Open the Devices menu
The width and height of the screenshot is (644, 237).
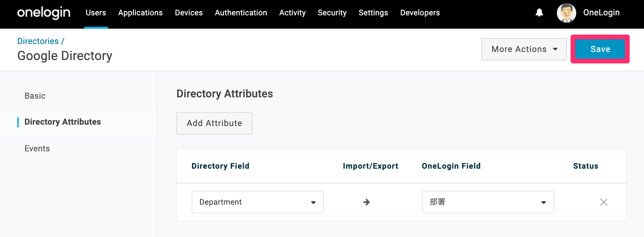189,13
